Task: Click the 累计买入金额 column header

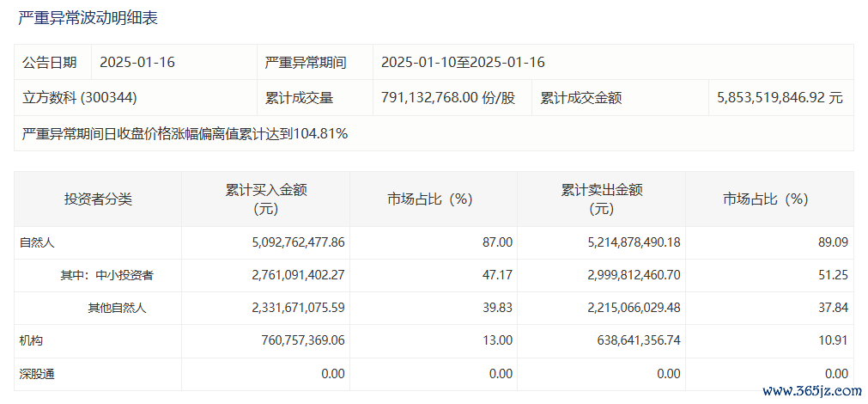Action: [265, 199]
